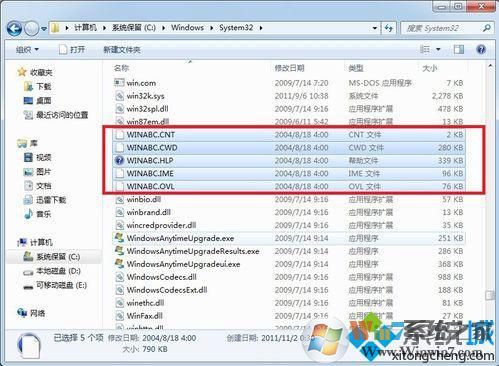Select 可移动磁盘 (E:) drive

[61, 285]
